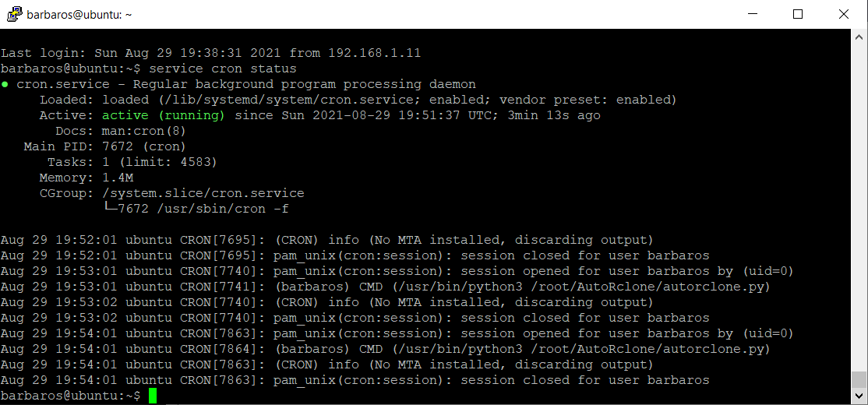
Task: Click the 'Last login' line IP address 192.168.1.11
Action: click(375, 54)
